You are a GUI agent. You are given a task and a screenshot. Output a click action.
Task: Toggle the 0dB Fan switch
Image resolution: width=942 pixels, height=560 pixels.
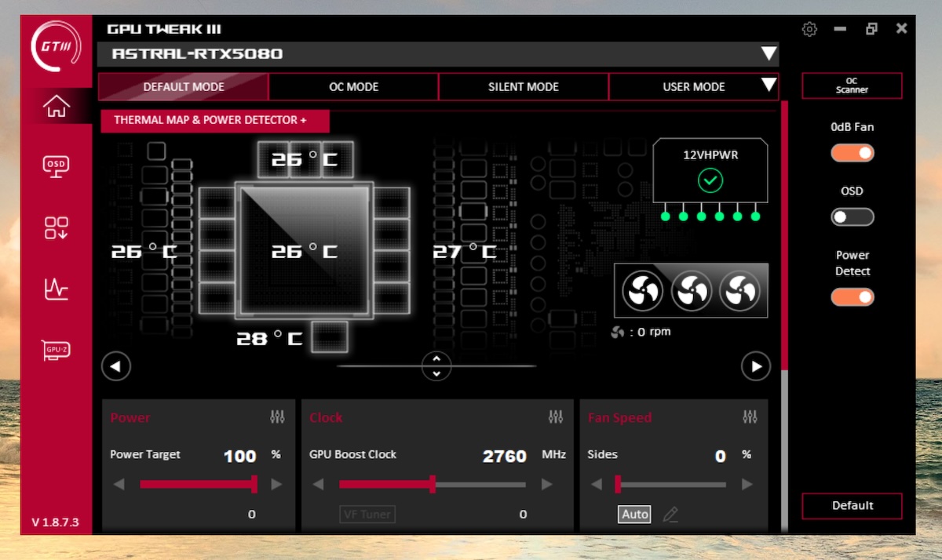point(853,153)
